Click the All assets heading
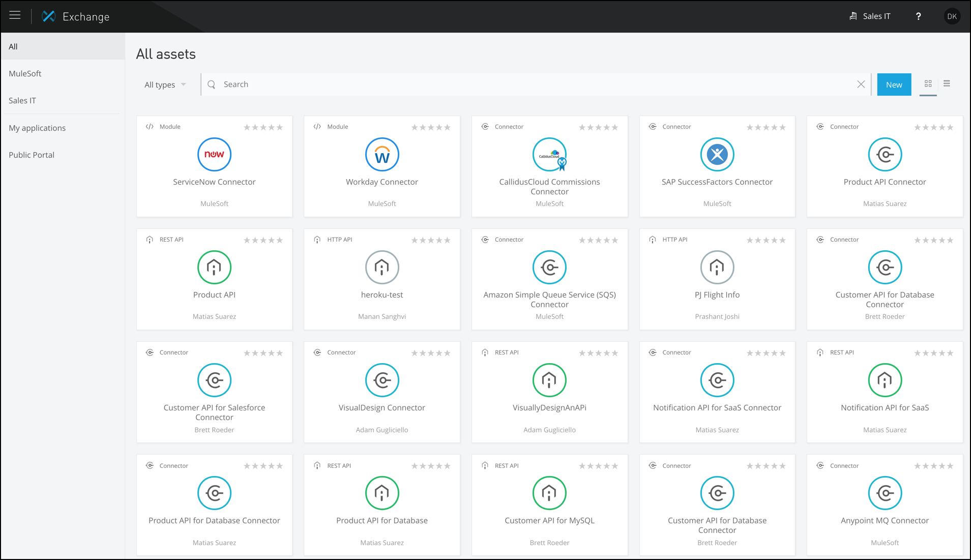 [x=166, y=54]
